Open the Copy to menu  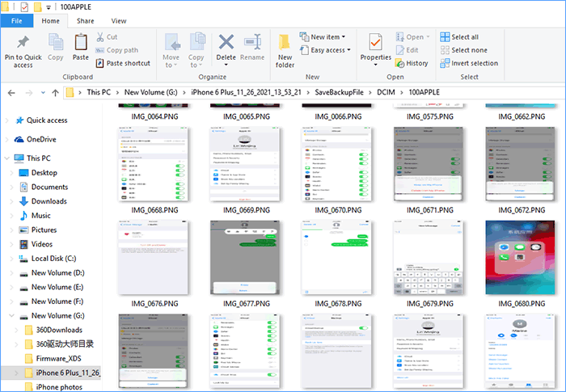[196, 51]
